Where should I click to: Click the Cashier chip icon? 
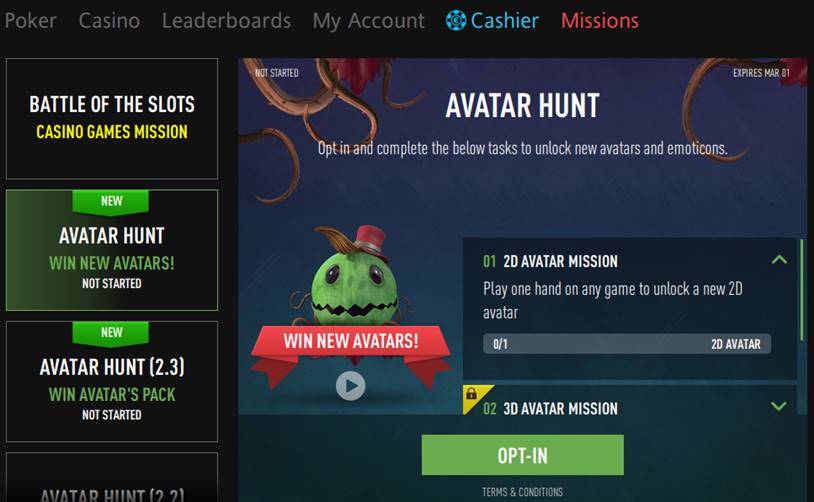coord(456,20)
